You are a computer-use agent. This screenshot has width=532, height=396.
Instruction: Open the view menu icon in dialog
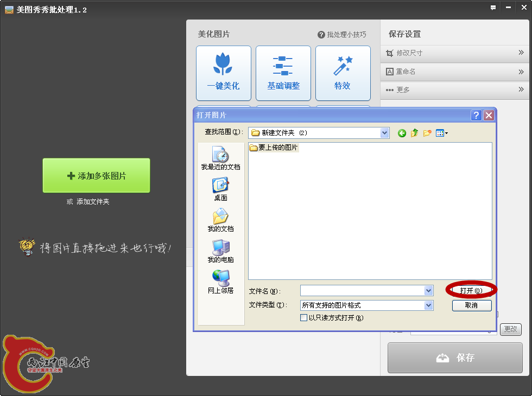[441, 133]
